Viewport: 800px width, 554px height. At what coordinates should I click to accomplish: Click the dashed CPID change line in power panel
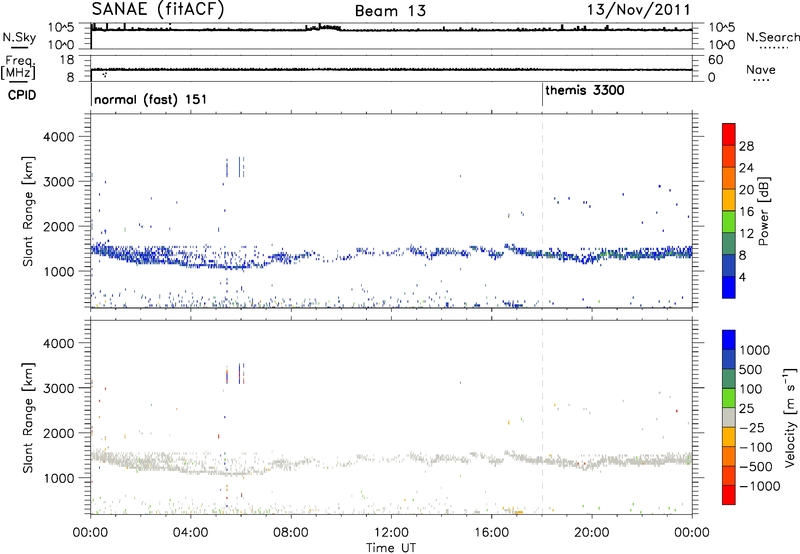pos(542,211)
